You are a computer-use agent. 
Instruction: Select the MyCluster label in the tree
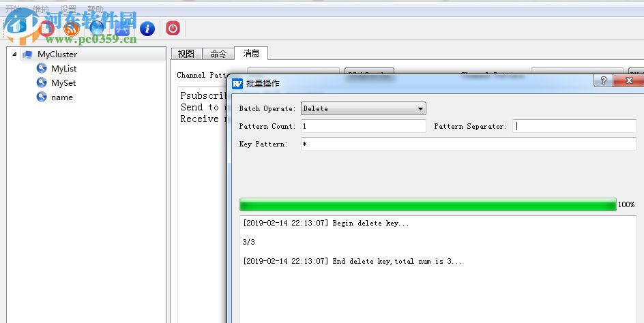pos(57,55)
